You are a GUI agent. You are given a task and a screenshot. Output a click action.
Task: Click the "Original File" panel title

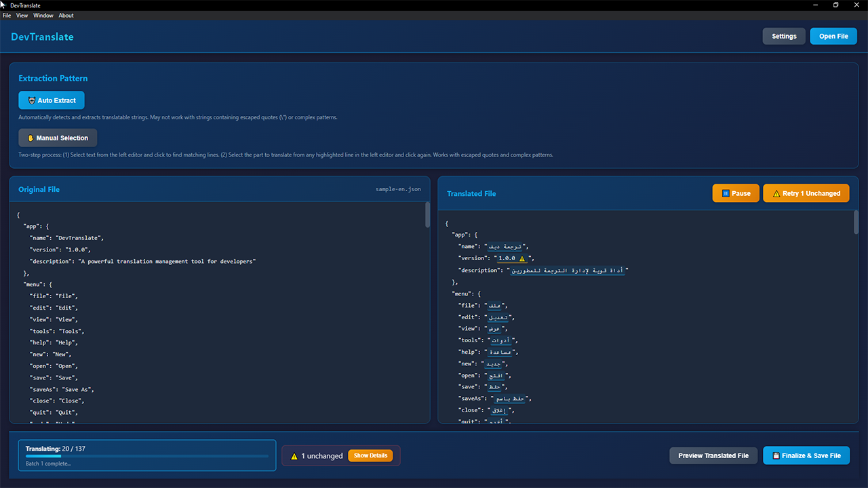tap(39, 189)
